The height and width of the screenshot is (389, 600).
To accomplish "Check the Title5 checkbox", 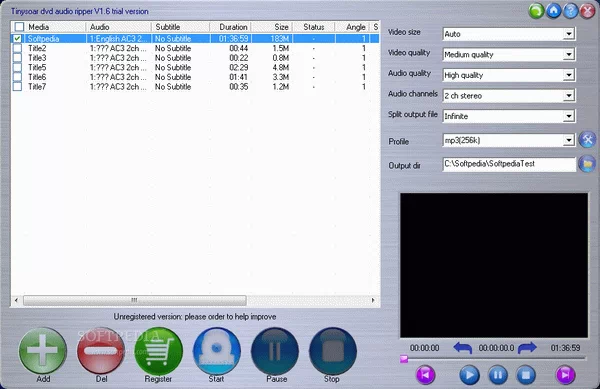I will click(x=17, y=67).
